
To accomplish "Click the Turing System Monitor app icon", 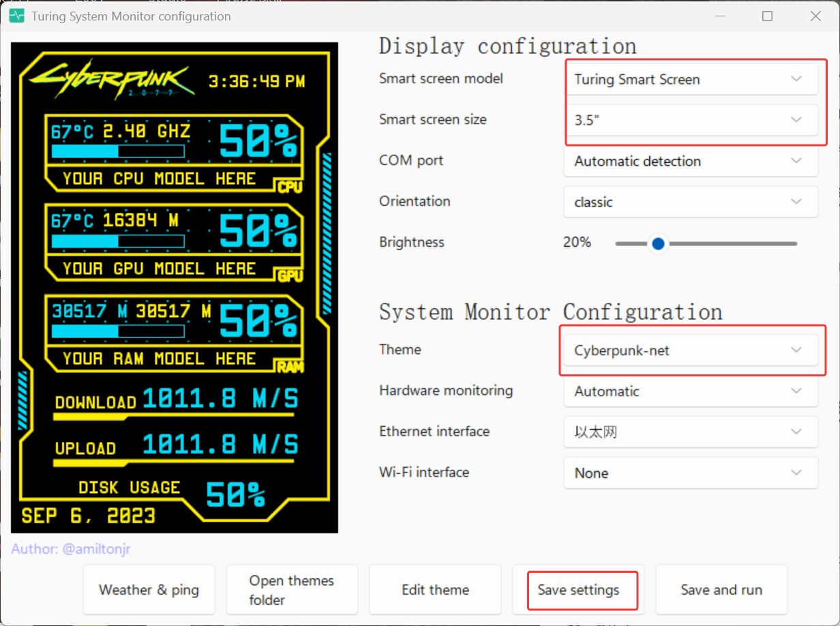I will (x=16, y=16).
